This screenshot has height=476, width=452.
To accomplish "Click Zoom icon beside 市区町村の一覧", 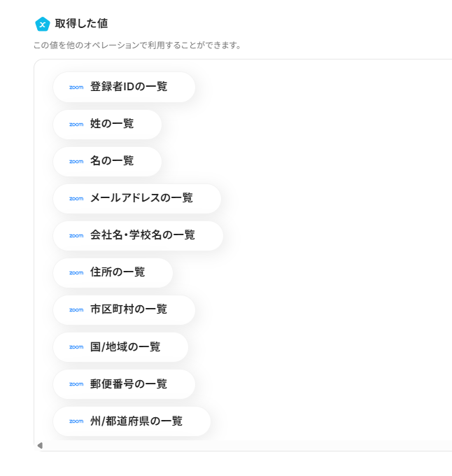I will coord(76,310).
